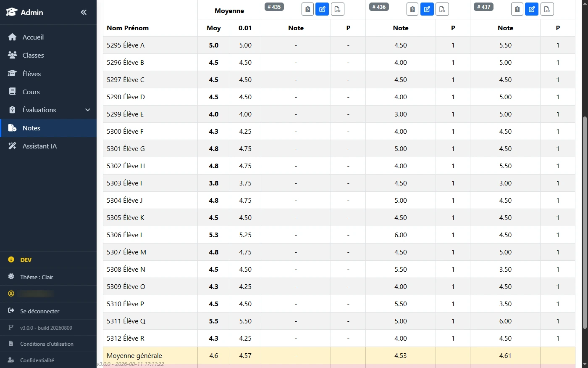Open evaluation #437 details clipboard icon
Screen dimensions: 588x368
pyautogui.click(x=517, y=9)
